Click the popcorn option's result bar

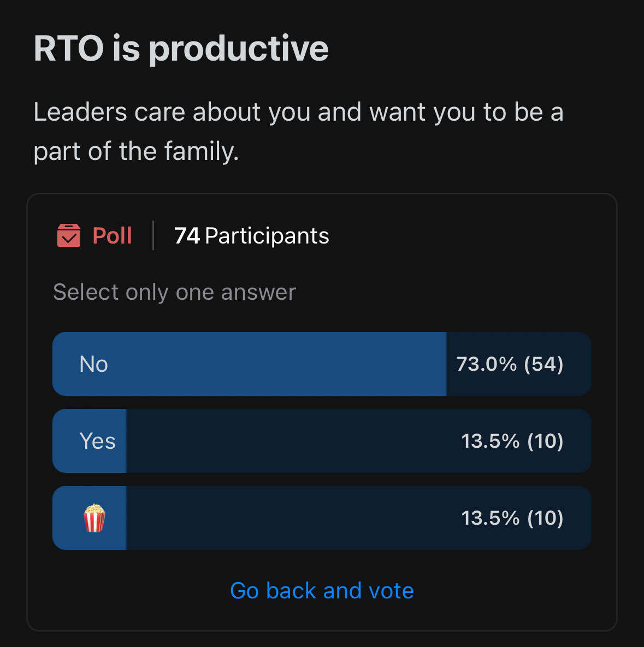[x=322, y=518]
